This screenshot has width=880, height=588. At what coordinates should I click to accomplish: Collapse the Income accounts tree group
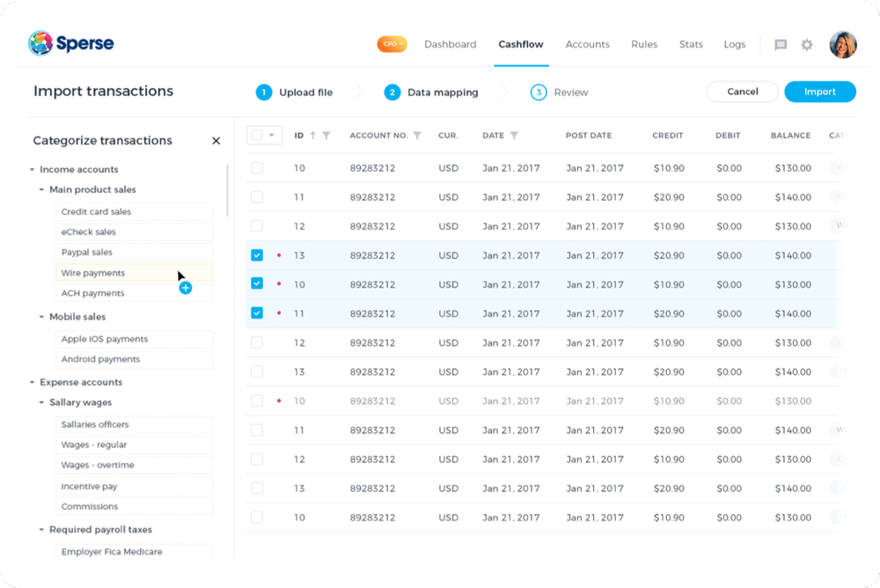[x=33, y=170]
